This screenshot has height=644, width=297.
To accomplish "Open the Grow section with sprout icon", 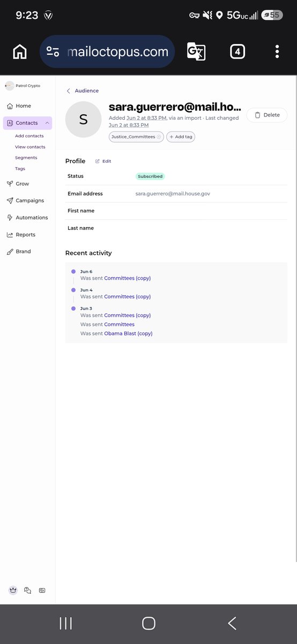I will point(18,184).
